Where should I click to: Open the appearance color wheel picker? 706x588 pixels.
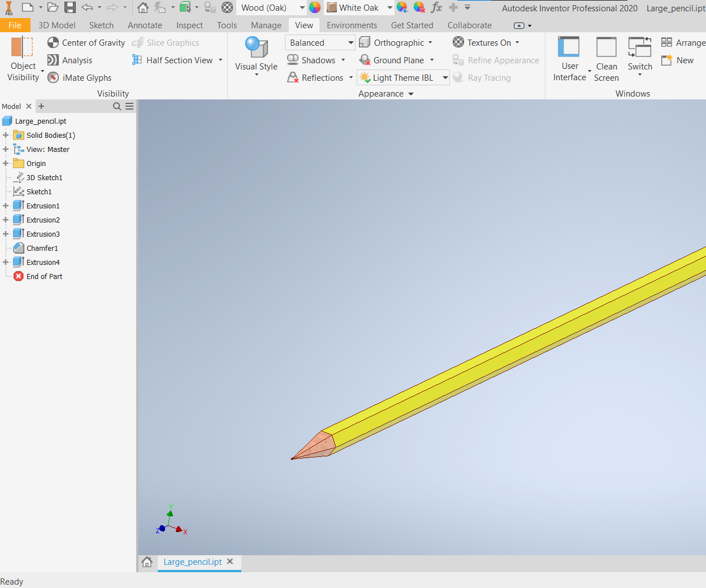pyautogui.click(x=315, y=8)
